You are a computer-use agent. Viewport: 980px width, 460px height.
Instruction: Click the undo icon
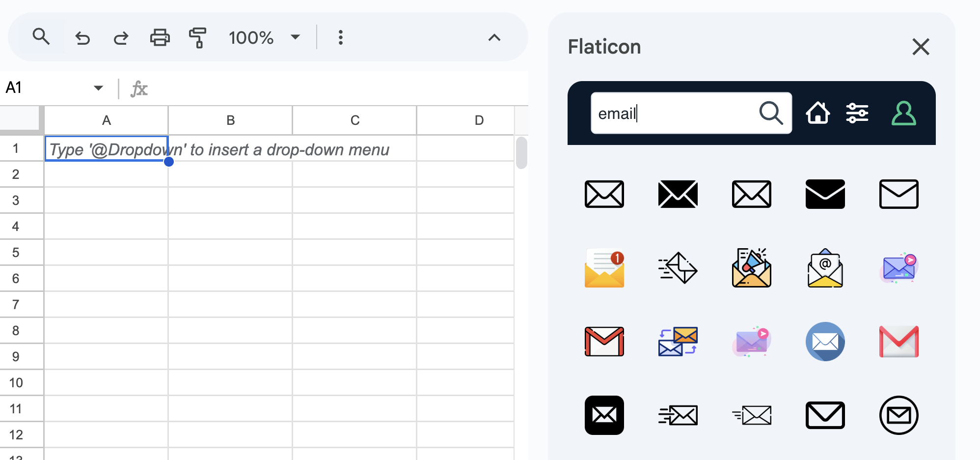(x=82, y=37)
